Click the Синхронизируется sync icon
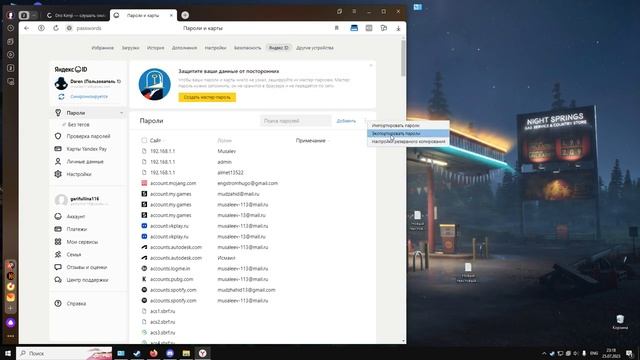 (61, 97)
